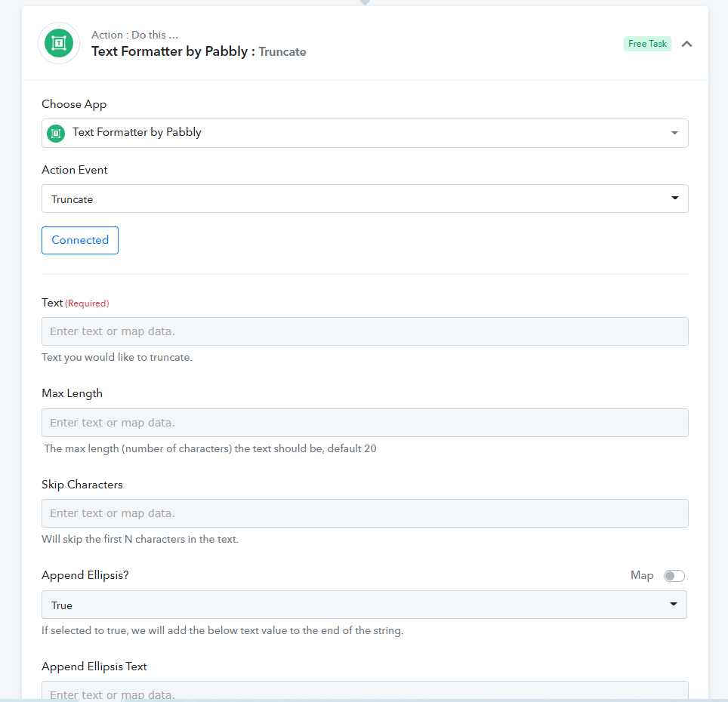The width and height of the screenshot is (728, 702).
Task: Click the 'Action : Do this ...' heading text
Action: click(134, 35)
